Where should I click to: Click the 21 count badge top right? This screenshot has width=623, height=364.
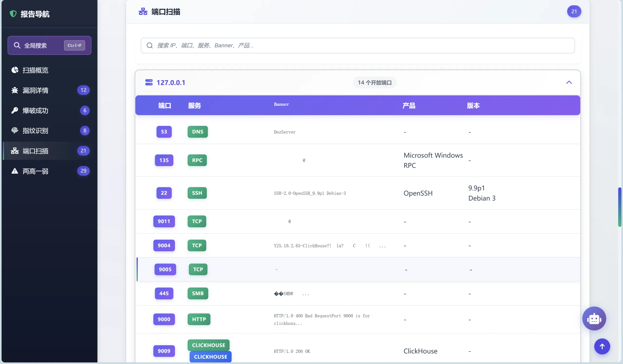pyautogui.click(x=574, y=11)
